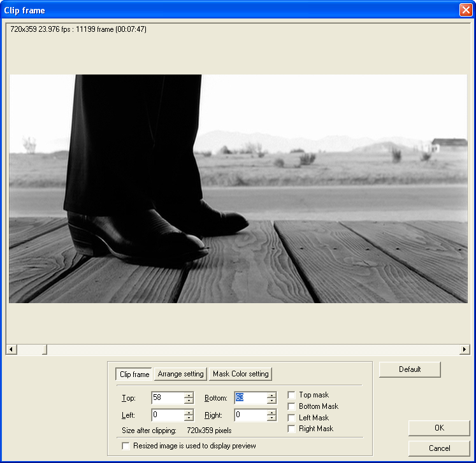Enable the Bottom Mask checkbox
This screenshot has height=463, width=476.
[291, 406]
